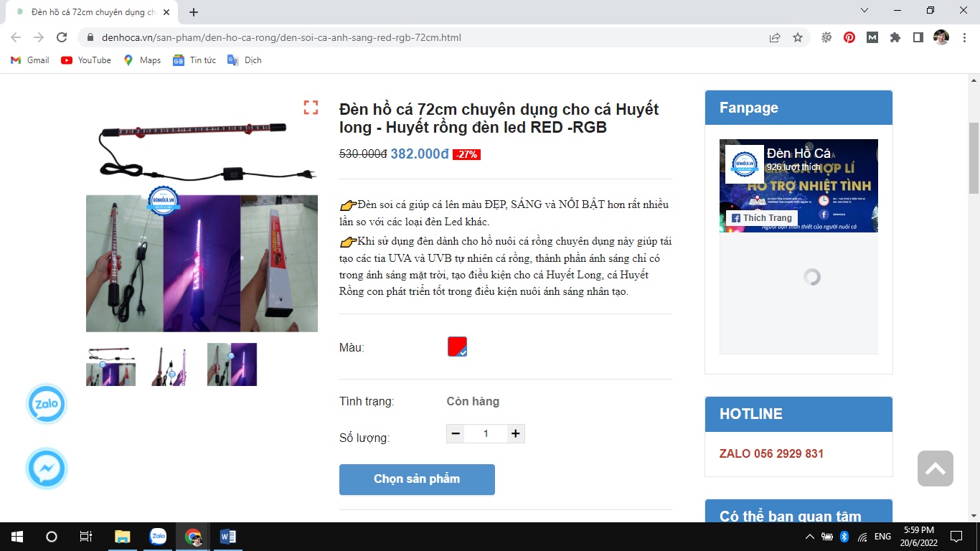Select the red color swatch
The height and width of the screenshot is (551, 980).
(x=457, y=347)
